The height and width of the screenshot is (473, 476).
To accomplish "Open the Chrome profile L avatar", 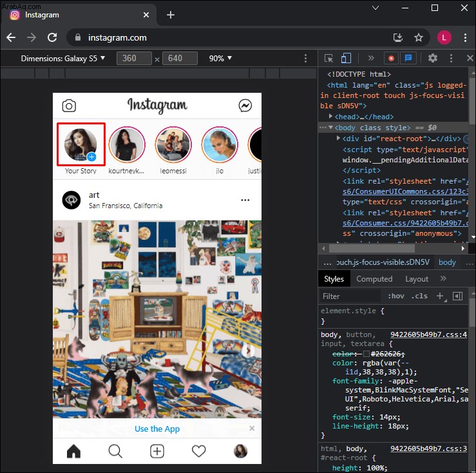I will pos(444,37).
